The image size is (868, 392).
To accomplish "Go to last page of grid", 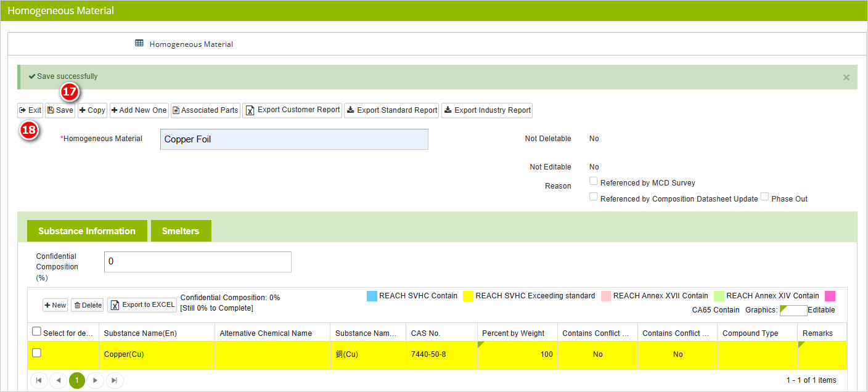I will click(114, 380).
